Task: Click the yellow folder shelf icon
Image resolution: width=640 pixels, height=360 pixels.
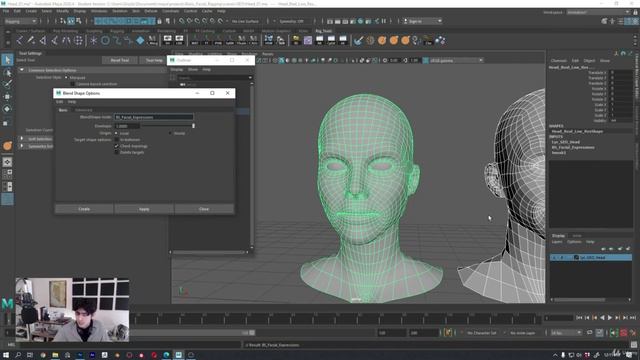Action: click(296, 40)
